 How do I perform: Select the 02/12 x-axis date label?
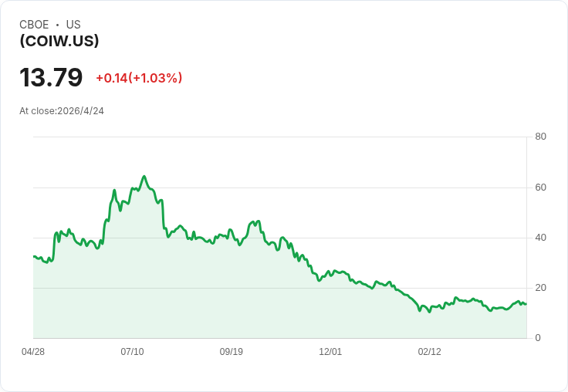[430, 352]
